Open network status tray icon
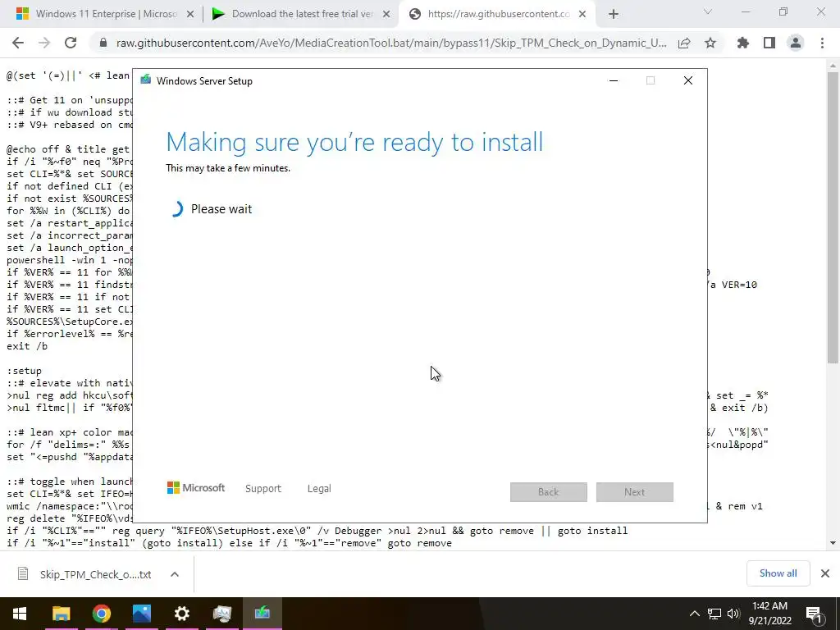Image resolution: width=840 pixels, height=630 pixels. coord(714,614)
